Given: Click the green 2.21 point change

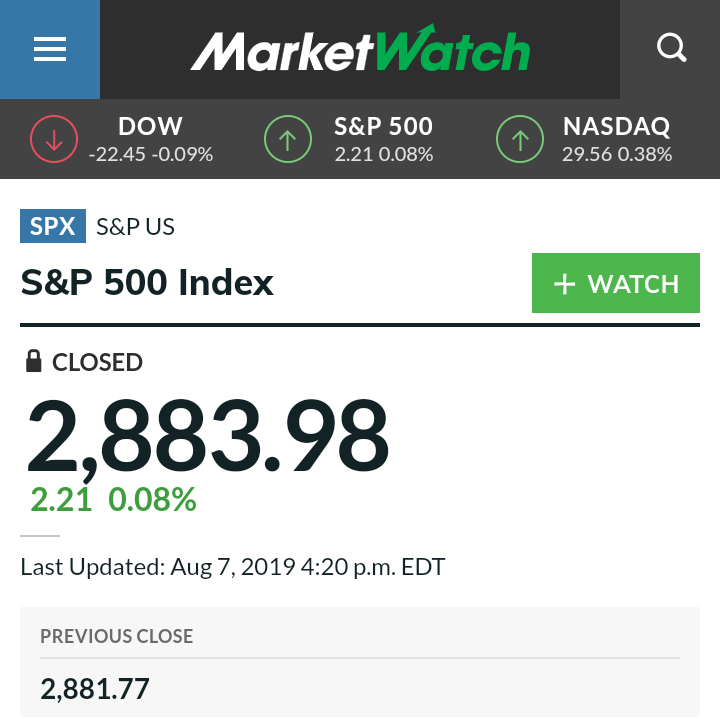Looking at the screenshot, I should tap(61, 499).
